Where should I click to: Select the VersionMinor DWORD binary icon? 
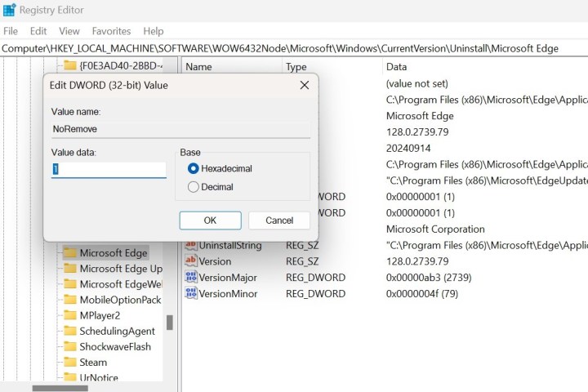coord(191,294)
